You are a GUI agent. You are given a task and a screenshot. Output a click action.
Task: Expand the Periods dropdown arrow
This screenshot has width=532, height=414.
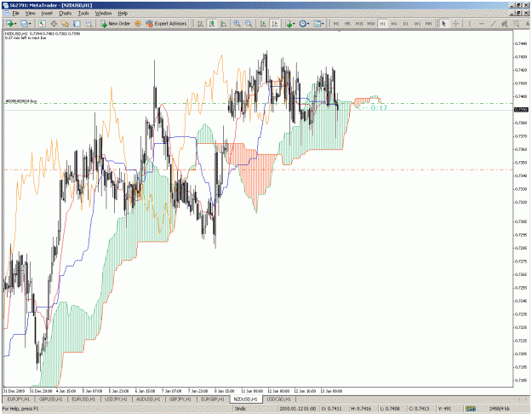(308, 24)
